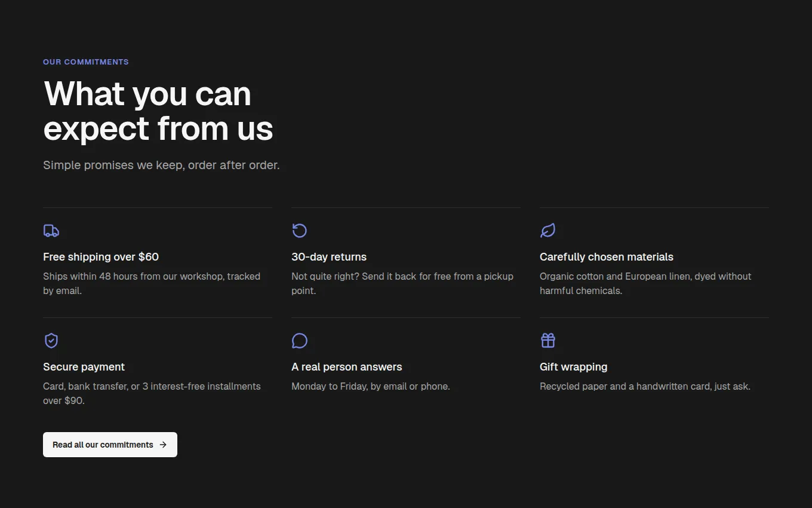Screen dimensions: 812x508
Task: Click Recycled paper handwritten card description
Action: click(x=645, y=387)
